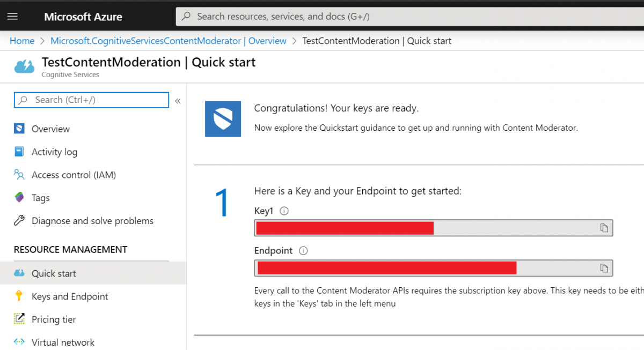Click the Access control people icon
This screenshot has width=644, height=350.
(x=19, y=175)
